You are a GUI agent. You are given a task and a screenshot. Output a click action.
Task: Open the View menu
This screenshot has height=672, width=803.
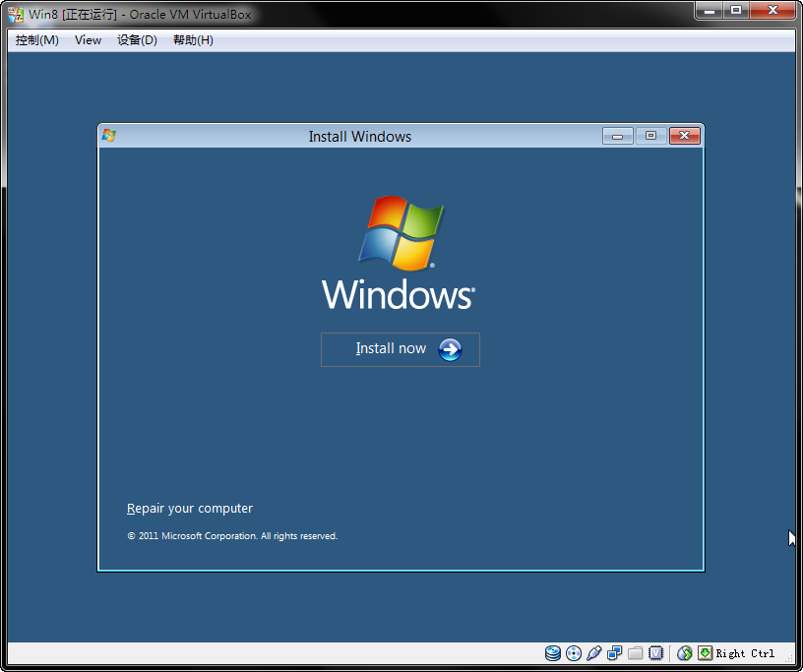[89, 40]
